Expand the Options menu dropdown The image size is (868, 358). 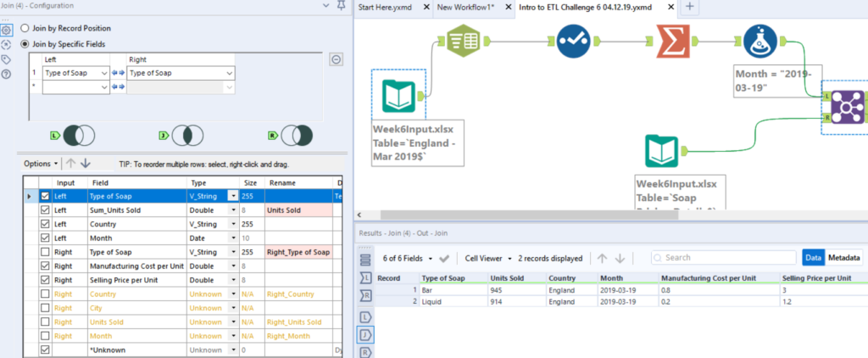pyautogui.click(x=42, y=164)
